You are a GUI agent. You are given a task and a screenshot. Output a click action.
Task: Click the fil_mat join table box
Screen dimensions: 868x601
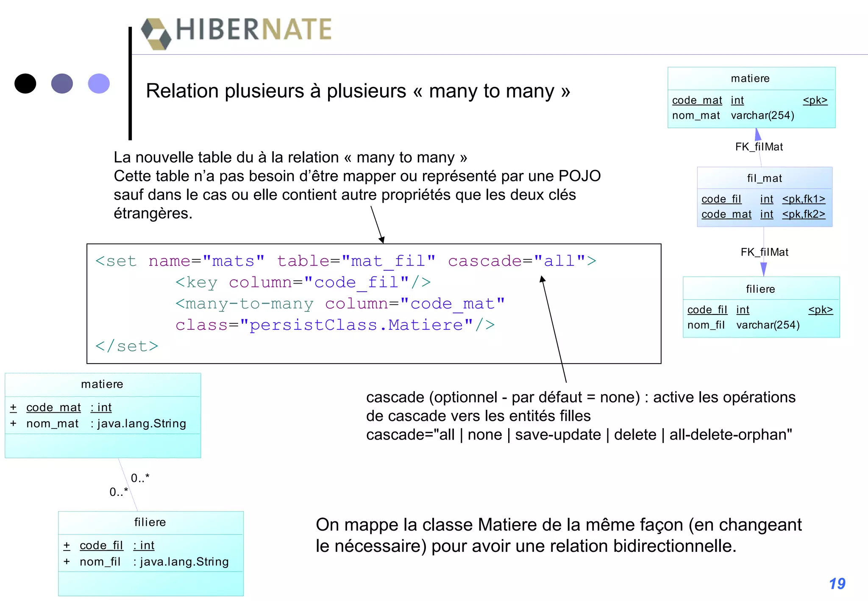point(764,197)
